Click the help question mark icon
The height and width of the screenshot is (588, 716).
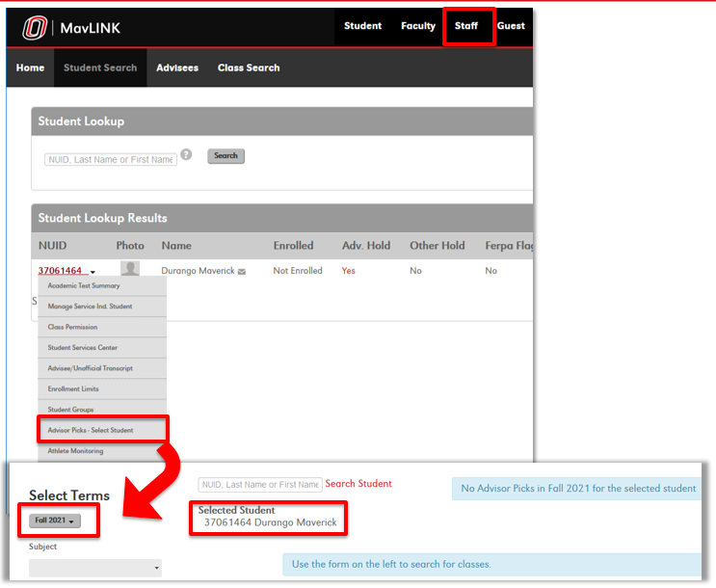[186, 154]
